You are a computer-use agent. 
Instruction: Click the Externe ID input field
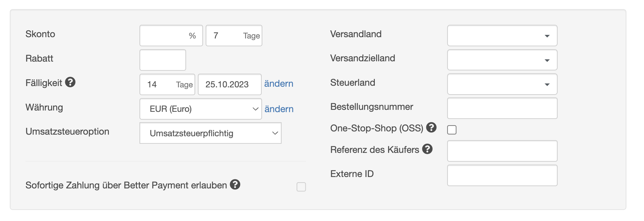tap(502, 175)
